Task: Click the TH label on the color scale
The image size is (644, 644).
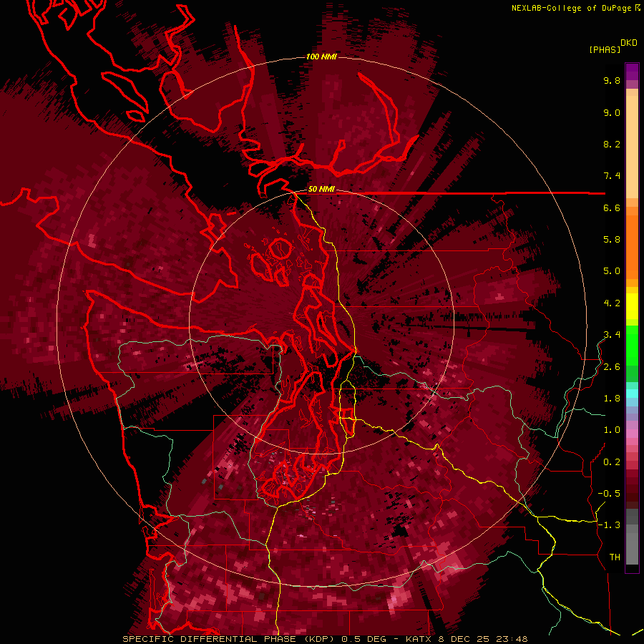Action: (x=615, y=557)
